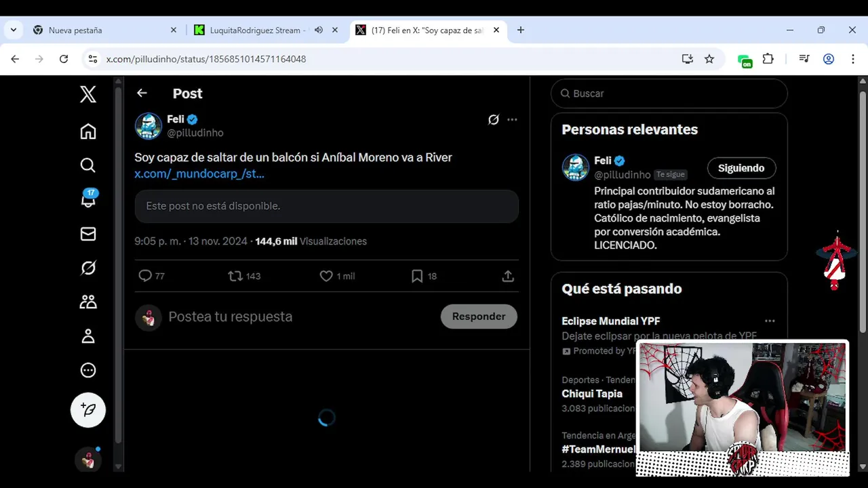Open the X logo home link
The height and width of the screenshot is (488, 868).
(x=88, y=94)
